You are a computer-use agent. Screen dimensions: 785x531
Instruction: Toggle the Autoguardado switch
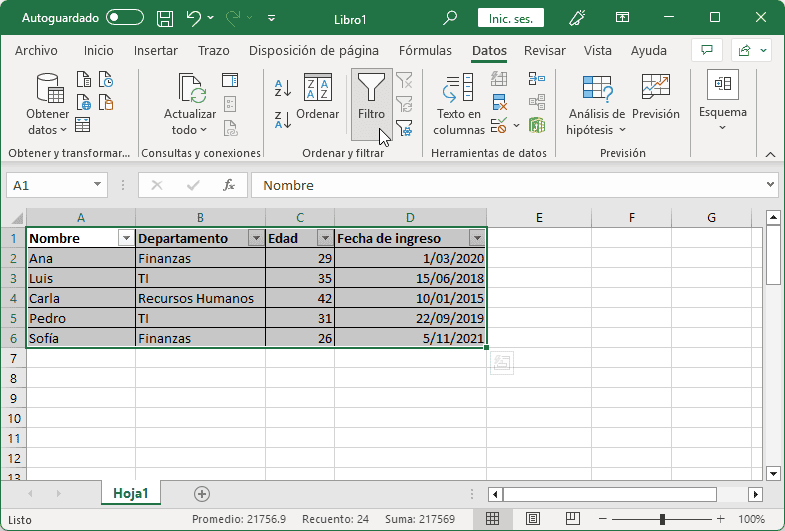[x=125, y=18]
